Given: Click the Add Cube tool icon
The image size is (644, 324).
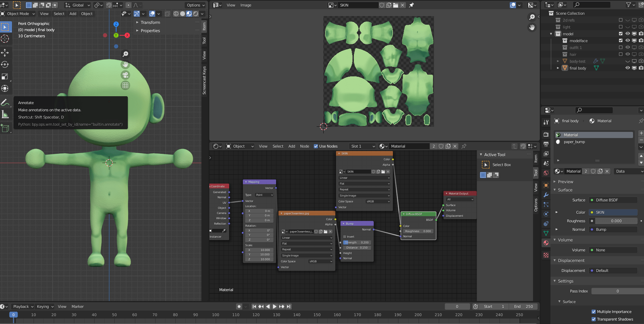Looking at the screenshot, I should (x=5, y=128).
